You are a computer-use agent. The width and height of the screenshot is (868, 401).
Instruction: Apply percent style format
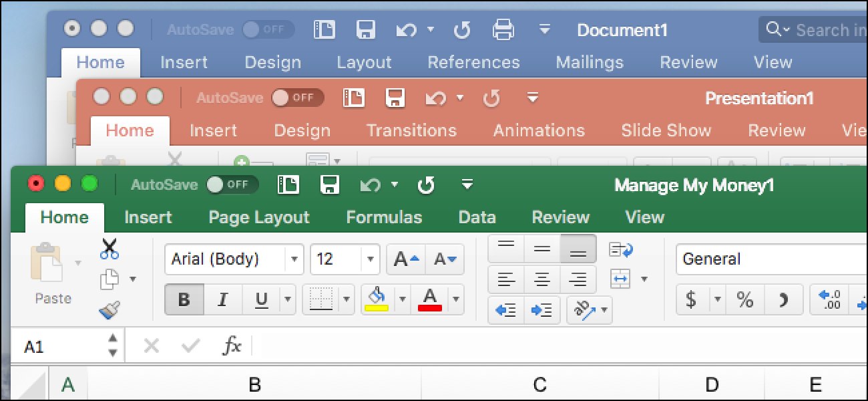[745, 299]
